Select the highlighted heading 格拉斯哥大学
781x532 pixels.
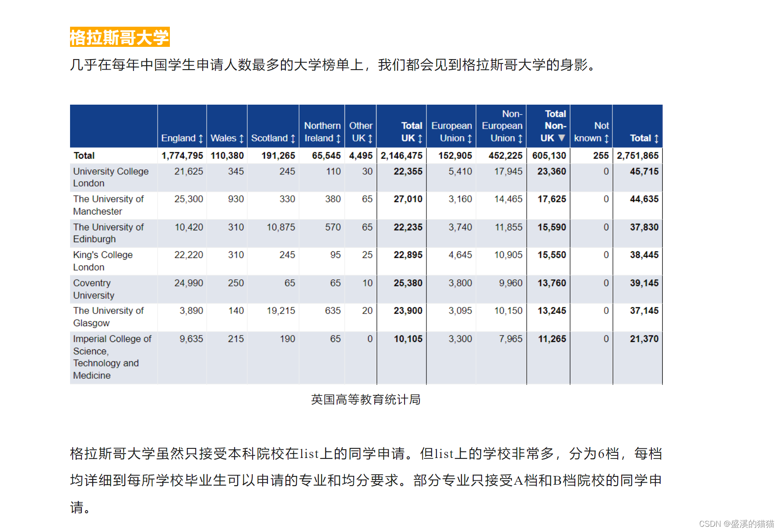click(x=120, y=37)
